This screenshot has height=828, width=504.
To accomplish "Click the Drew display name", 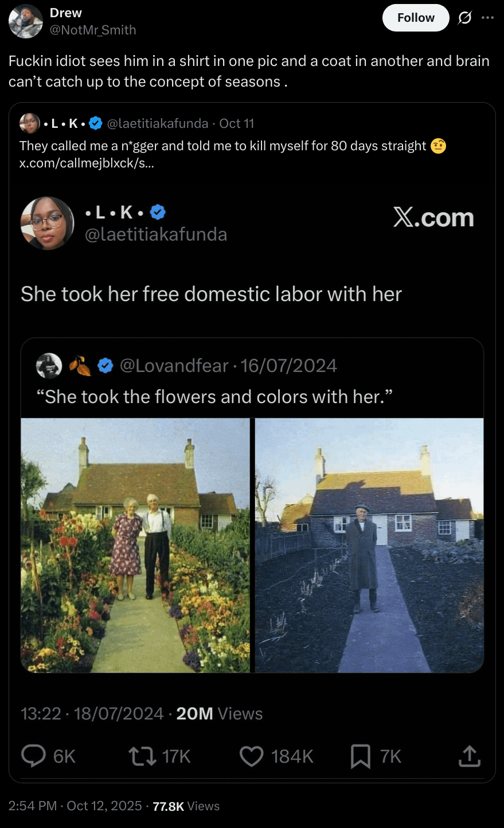I will click(x=65, y=13).
